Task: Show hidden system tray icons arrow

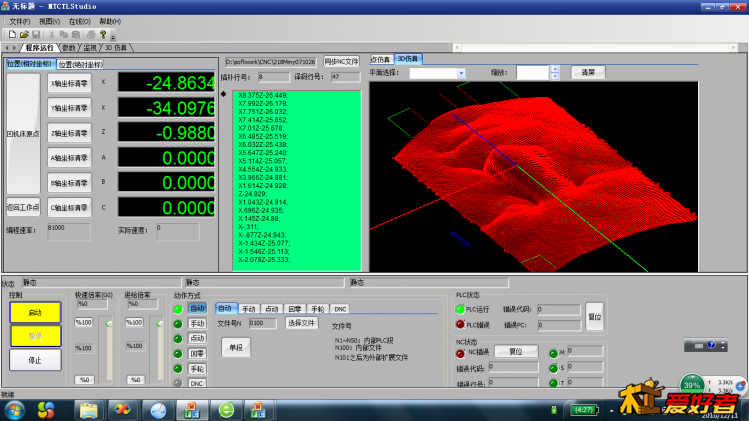Action: [x=611, y=410]
